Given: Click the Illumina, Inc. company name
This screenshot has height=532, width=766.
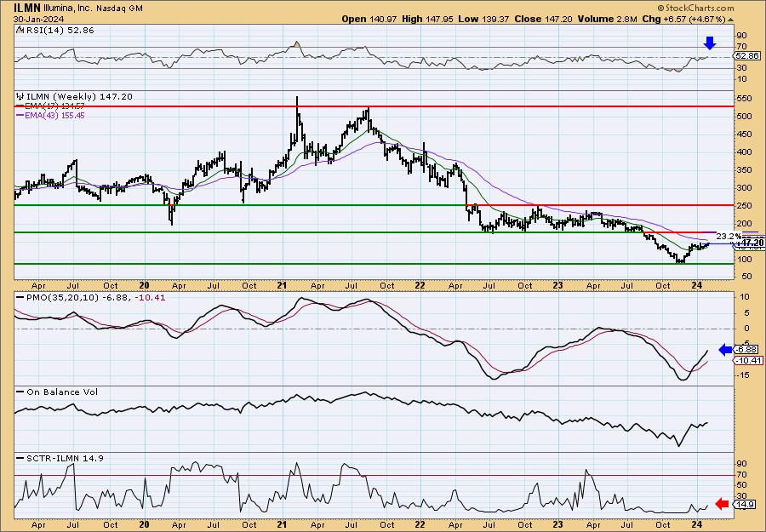Looking at the screenshot, I should pos(68,8).
